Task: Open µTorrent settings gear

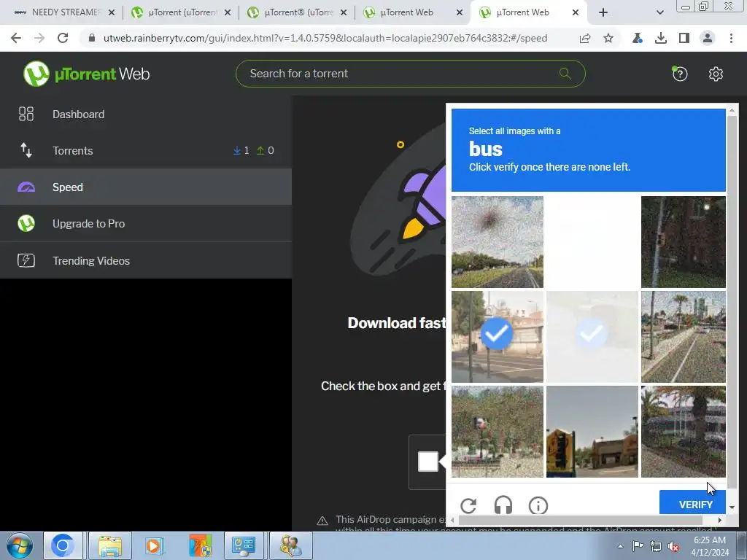Action: click(x=716, y=74)
